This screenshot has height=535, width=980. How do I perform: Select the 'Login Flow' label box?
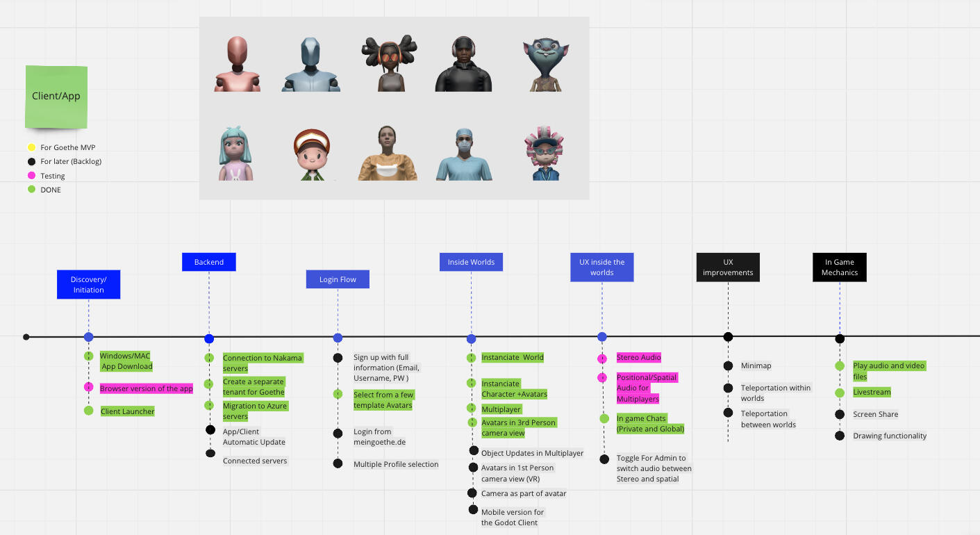pos(338,279)
